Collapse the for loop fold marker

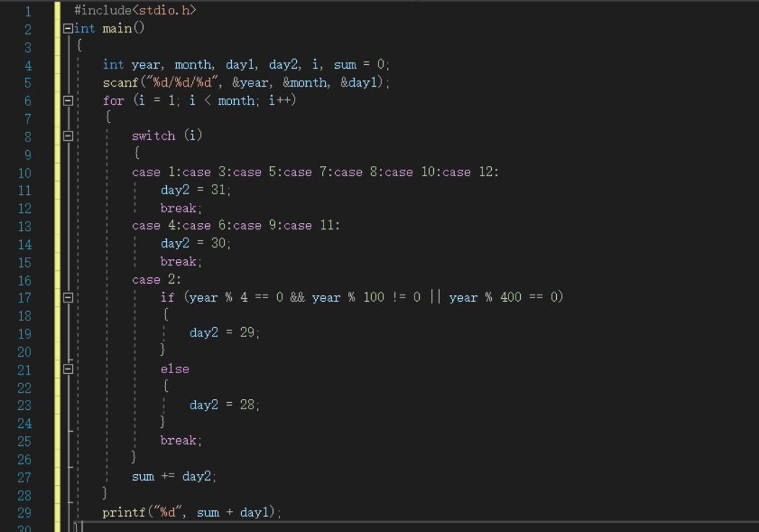(x=68, y=100)
